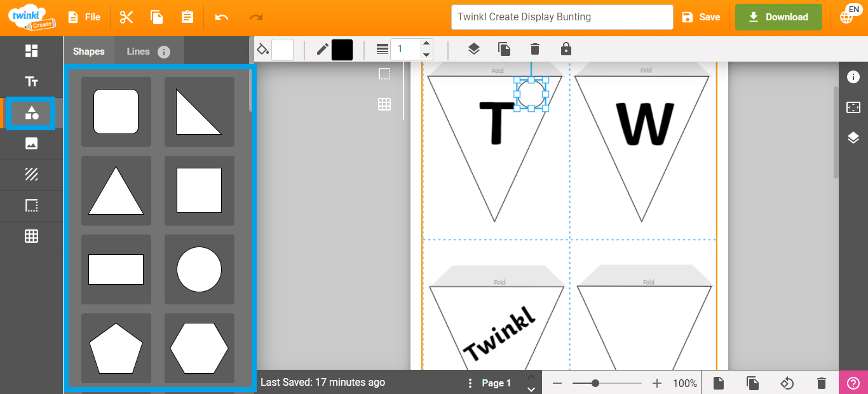Click the line thickness icon
Image resolution: width=868 pixels, height=394 pixels.
pyautogui.click(x=382, y=49)
